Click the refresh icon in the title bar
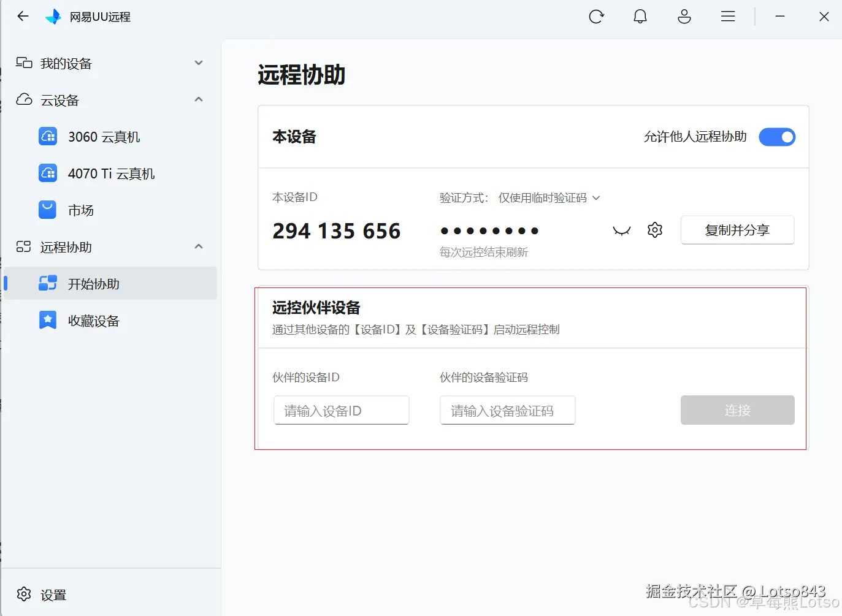 pos(597,17)
